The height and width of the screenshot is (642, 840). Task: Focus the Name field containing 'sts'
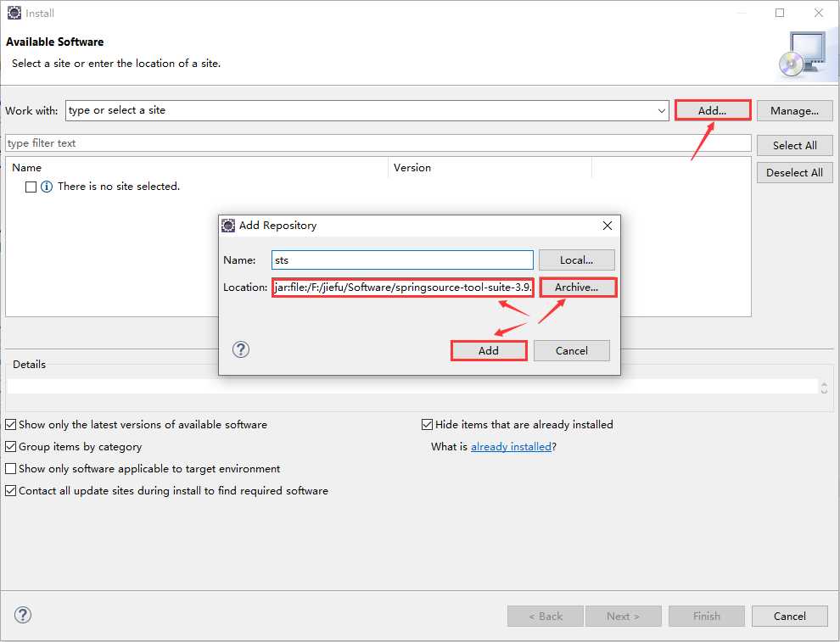click(402, 260)
